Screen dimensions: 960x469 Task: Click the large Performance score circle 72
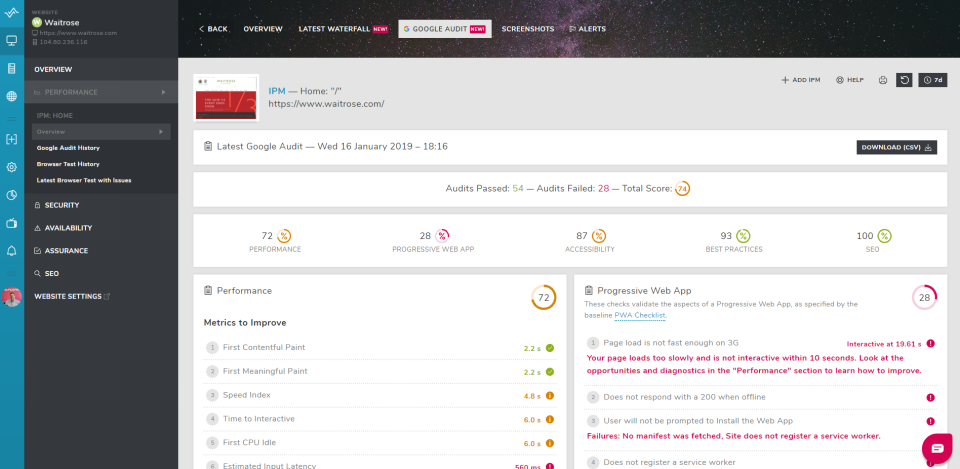click(x=543, y=298)
